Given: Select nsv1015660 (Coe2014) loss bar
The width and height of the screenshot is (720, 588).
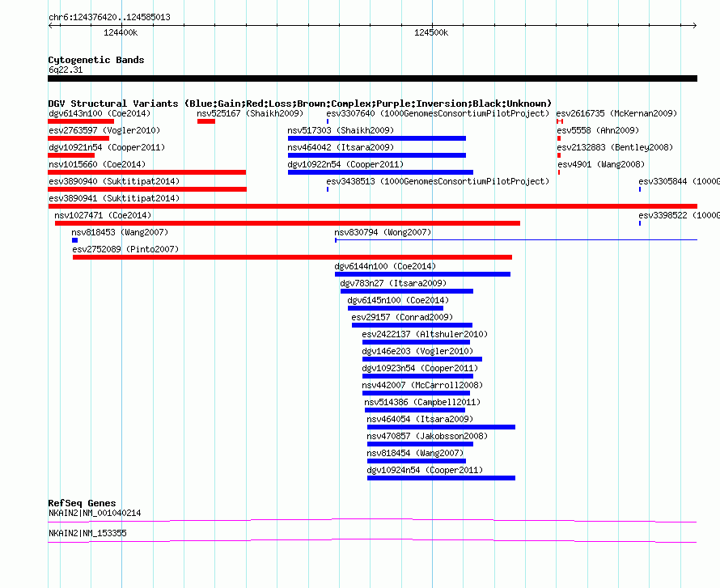Looking at the screenshot, I should click(x=147, y=172).
